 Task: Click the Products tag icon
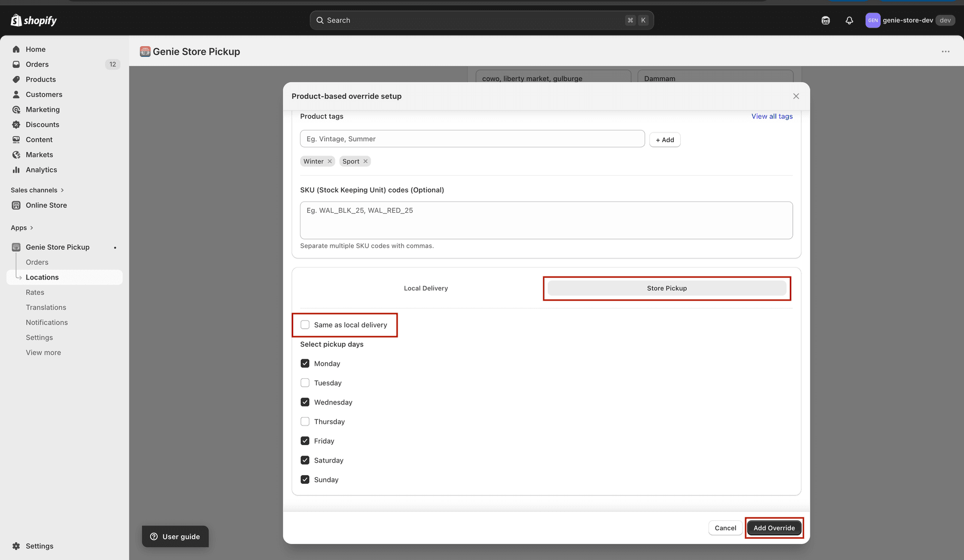(16, 79)
